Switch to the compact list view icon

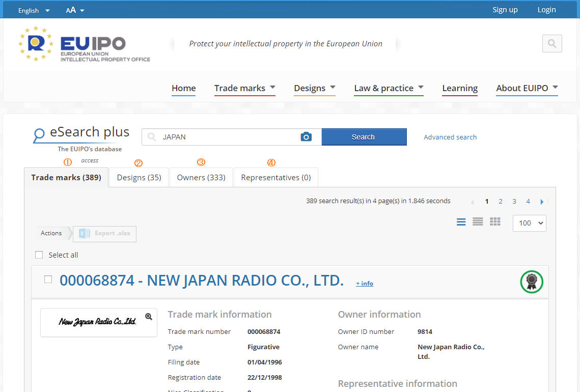478,221
